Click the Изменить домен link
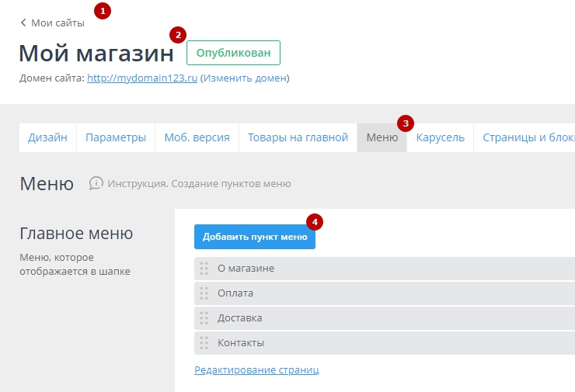This screenshot has height=392, width=575. (245, 78)
